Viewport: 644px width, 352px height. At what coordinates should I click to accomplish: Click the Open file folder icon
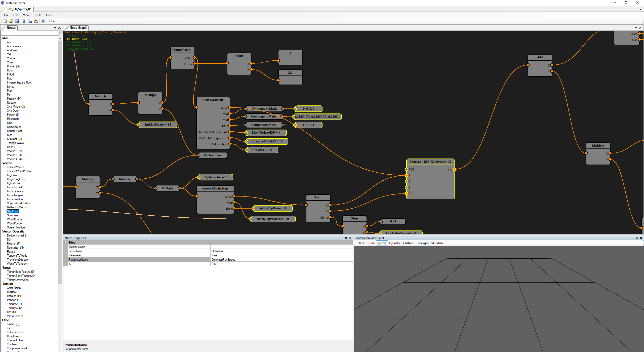tap(11, 21)
